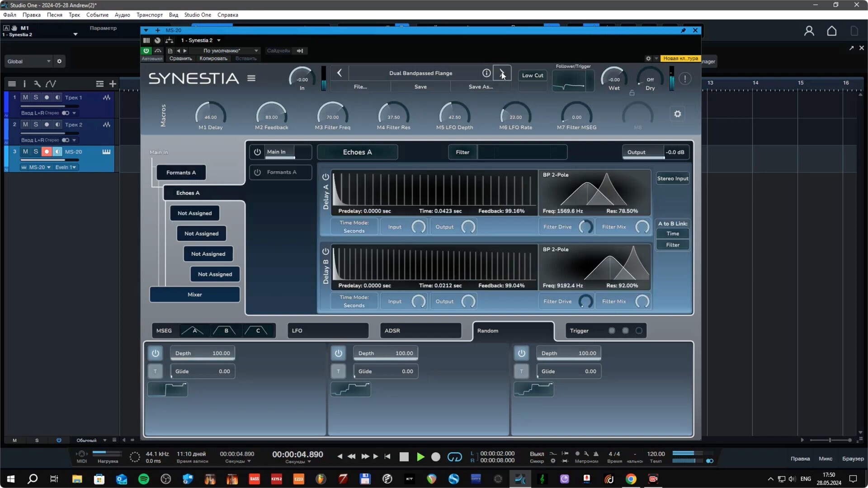This screenshot has width=868, height=488.
Task: Mute track 1
Action: click(x=25, y=97)
